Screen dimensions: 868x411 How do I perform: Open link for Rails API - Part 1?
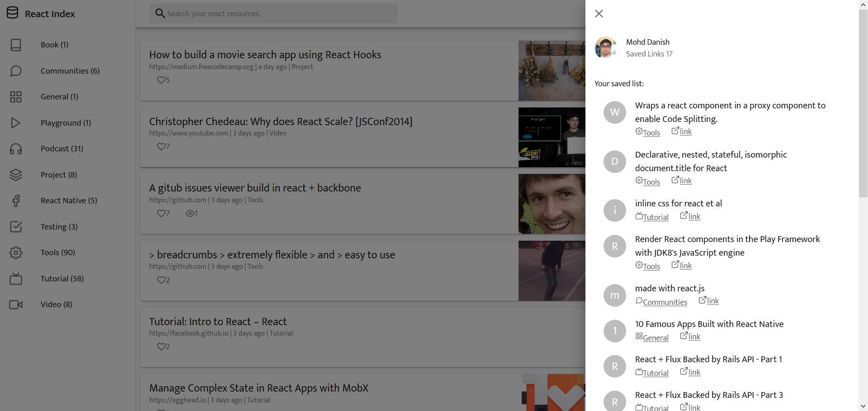click(x=690, y=372)
